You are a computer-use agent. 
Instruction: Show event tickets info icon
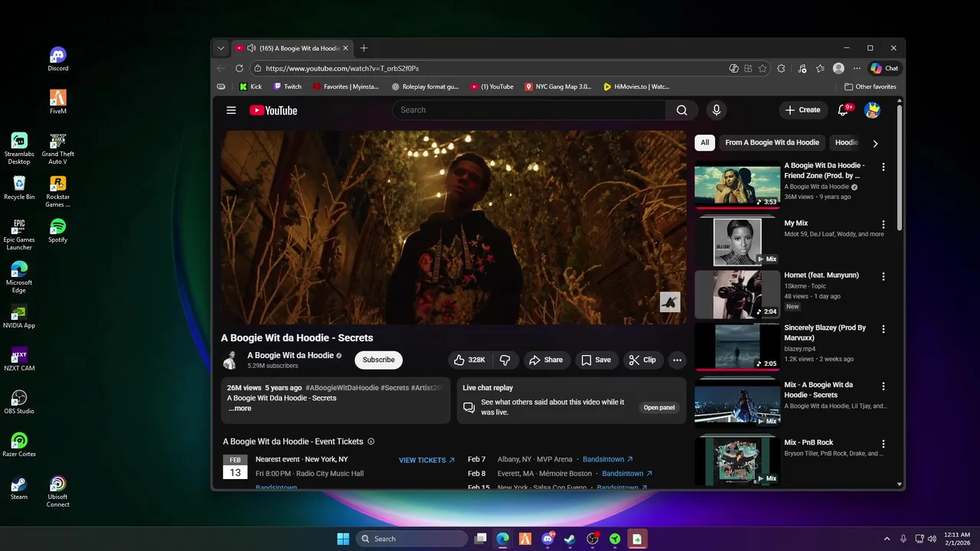(371, 442)
